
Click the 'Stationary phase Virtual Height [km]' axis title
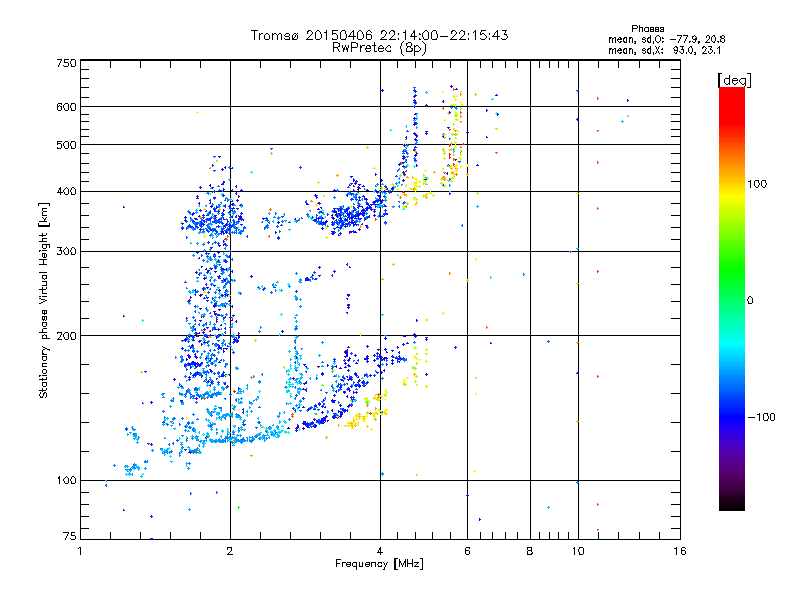click(x=44, y=300)
